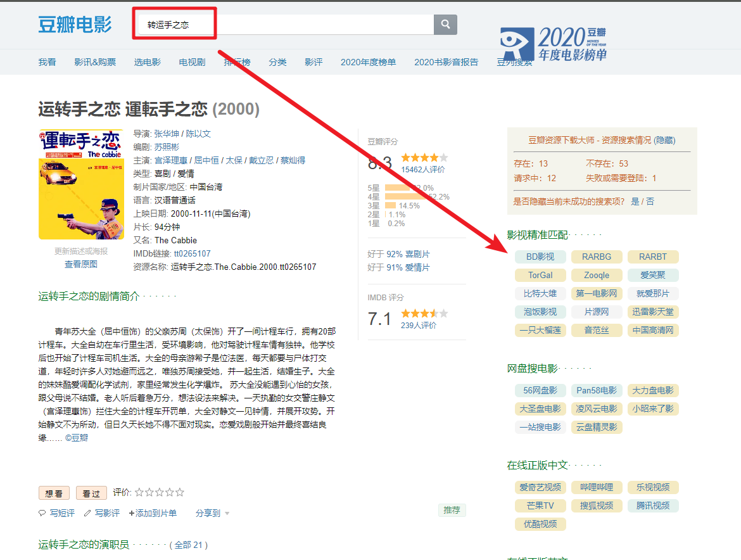
Task: Open 云盘精灵影 tag
Action: 597,427
